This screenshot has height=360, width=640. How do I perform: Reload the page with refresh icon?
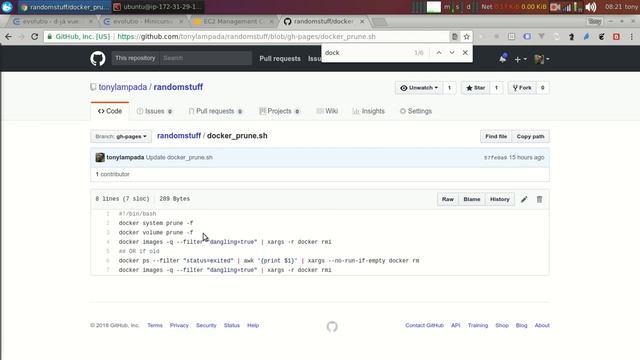pyautogui.click(x=35, y=37)
